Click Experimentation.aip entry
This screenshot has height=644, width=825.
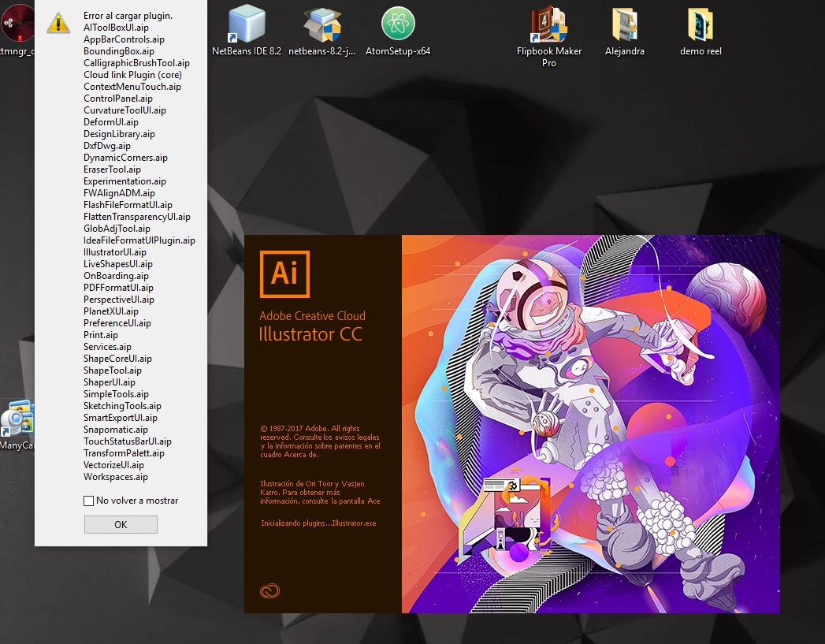[124, 181]
